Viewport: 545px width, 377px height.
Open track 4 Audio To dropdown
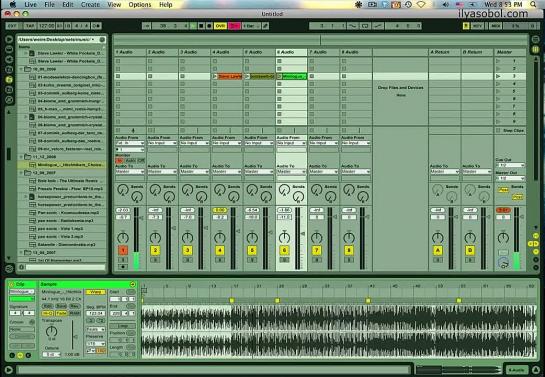coord(227,172)
